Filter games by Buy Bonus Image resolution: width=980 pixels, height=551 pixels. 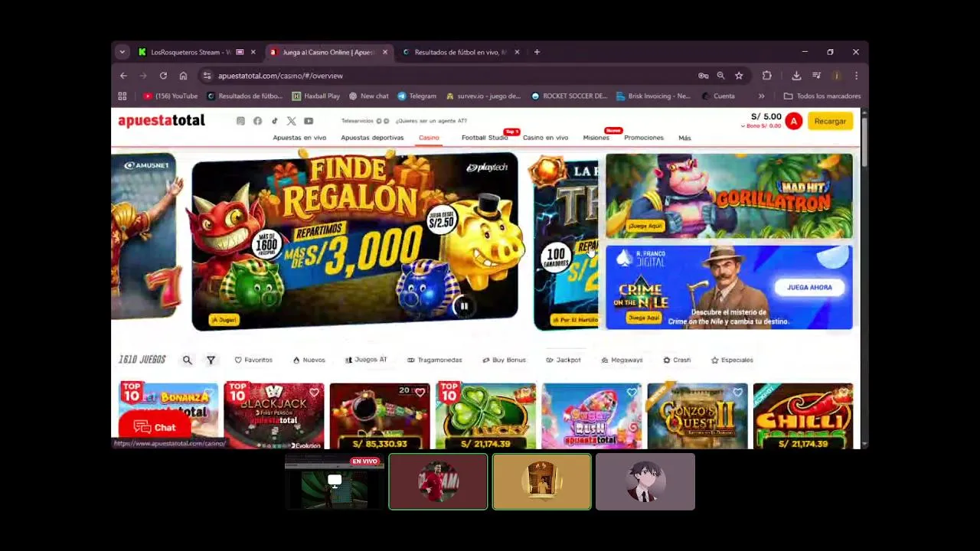504,360
